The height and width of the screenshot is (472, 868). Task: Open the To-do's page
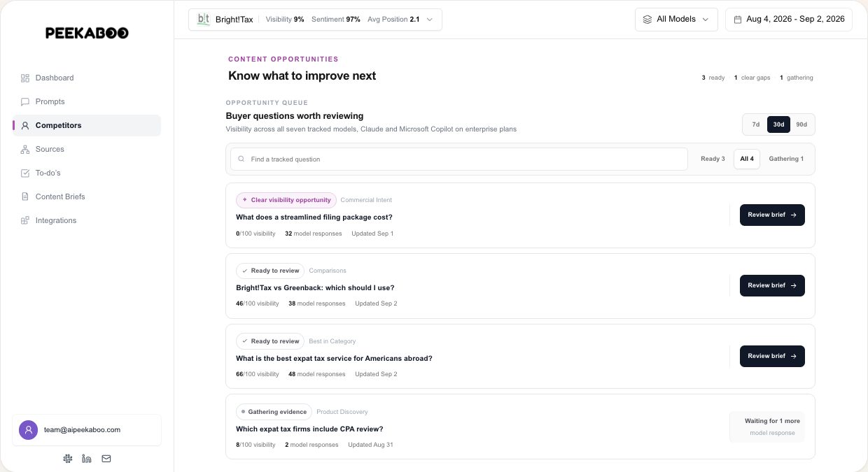(x=87, y=173)
